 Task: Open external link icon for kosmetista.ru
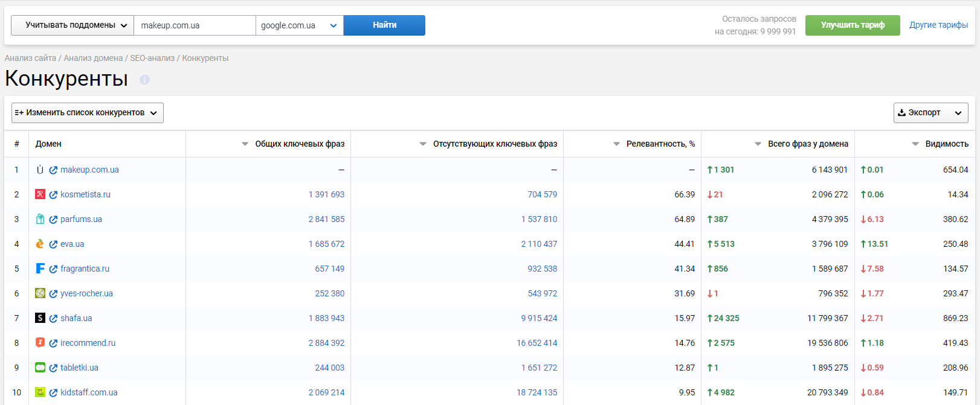pyautogui.click(x=53, y=195)
